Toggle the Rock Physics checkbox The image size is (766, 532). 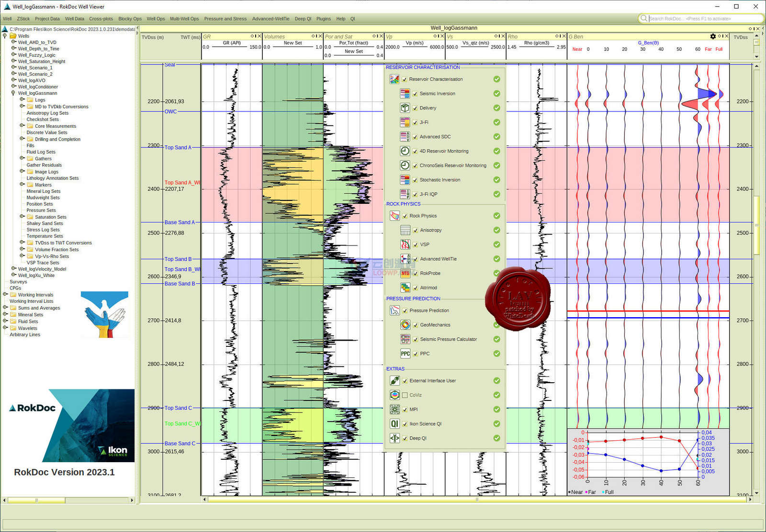click(405, 216)
